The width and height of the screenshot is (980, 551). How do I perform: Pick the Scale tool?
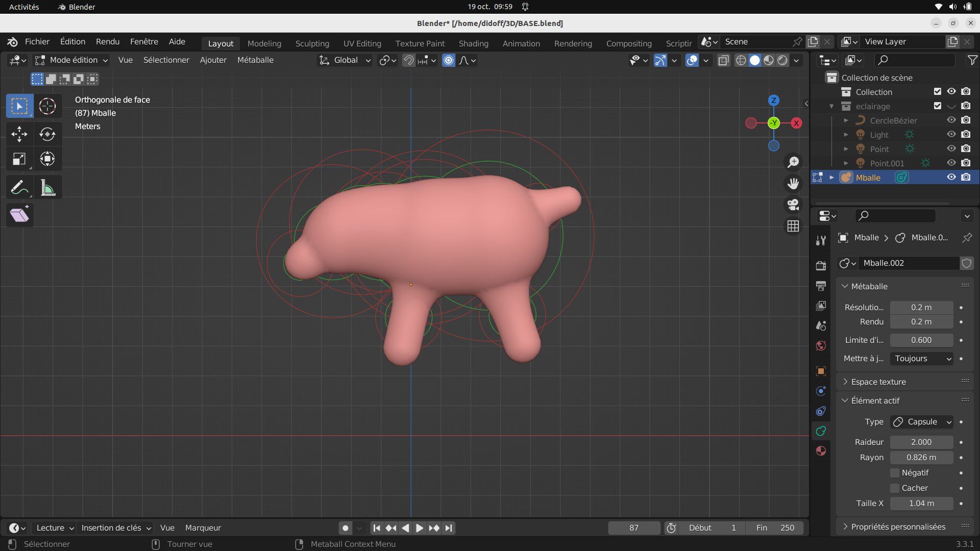click(19, 159)
